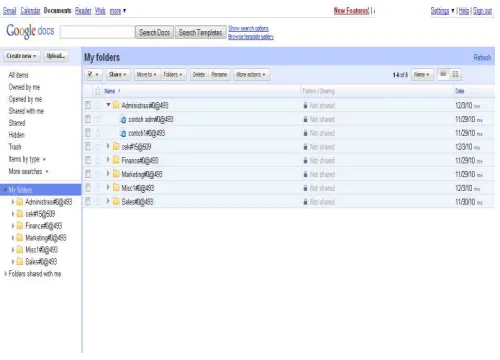This screenshot has height=360, width=500.
Task: Click lock icon on Administras row
Action: point(305,106)
